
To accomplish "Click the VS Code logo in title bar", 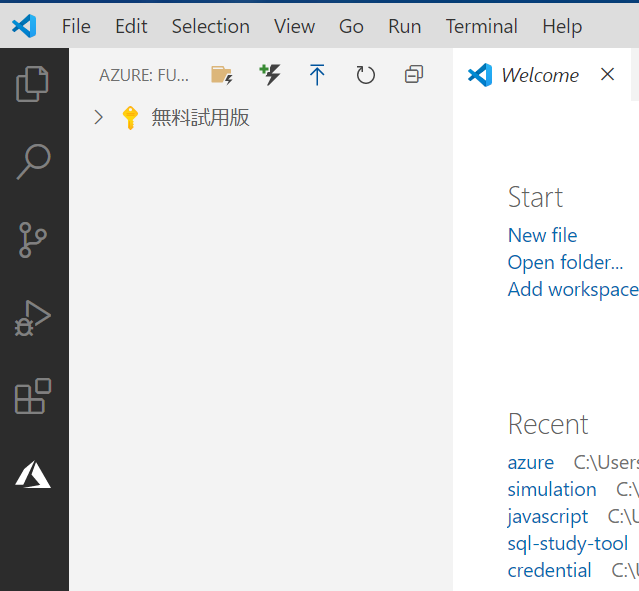I will coord(24,26).
